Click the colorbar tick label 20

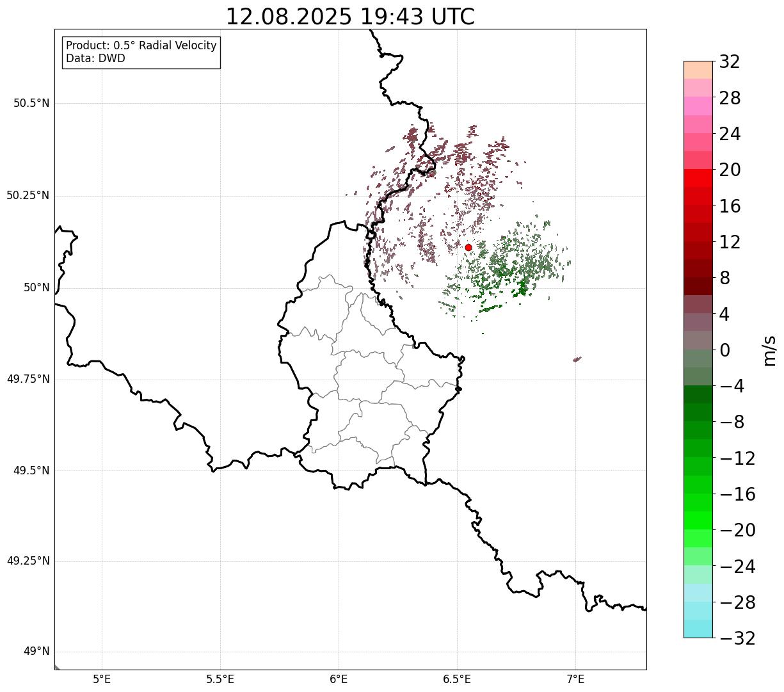coord(730,170)
